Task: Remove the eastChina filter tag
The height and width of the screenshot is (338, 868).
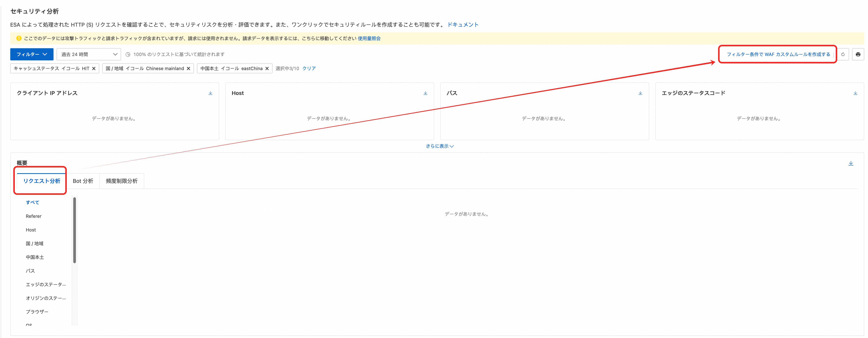Action: tap(267, 69)
